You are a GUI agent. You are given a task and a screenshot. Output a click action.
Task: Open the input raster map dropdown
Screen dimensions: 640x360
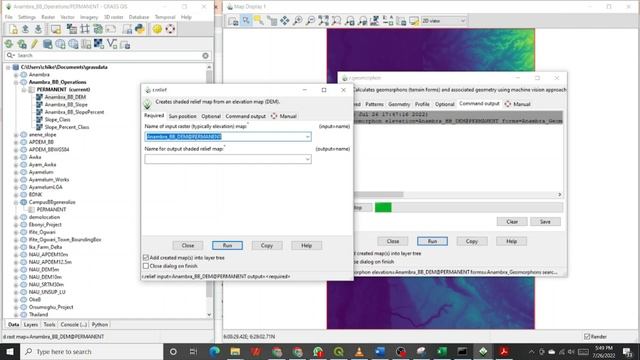(x=307, y=137)
